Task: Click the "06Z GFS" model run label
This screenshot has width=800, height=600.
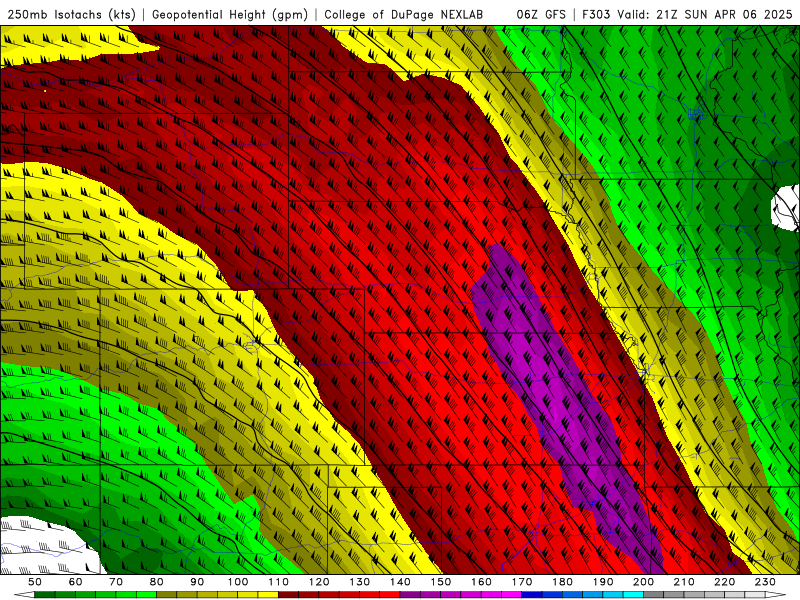Action: click(x=541, y=15)
